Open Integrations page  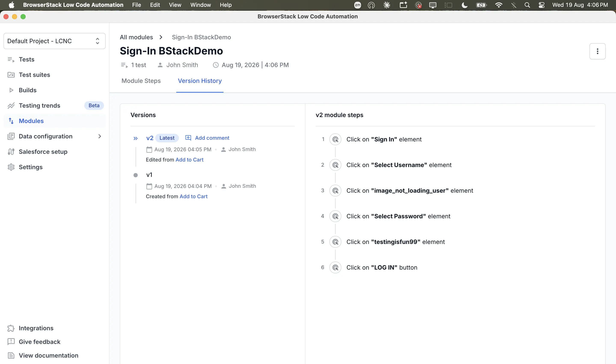pos(36,328)
